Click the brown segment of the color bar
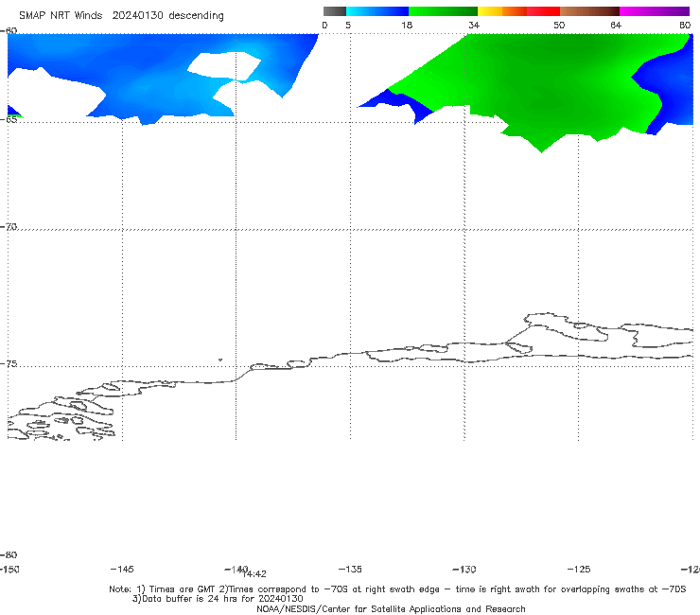The height and width of the screenshot is (615, 700). [x=589, y=11]
